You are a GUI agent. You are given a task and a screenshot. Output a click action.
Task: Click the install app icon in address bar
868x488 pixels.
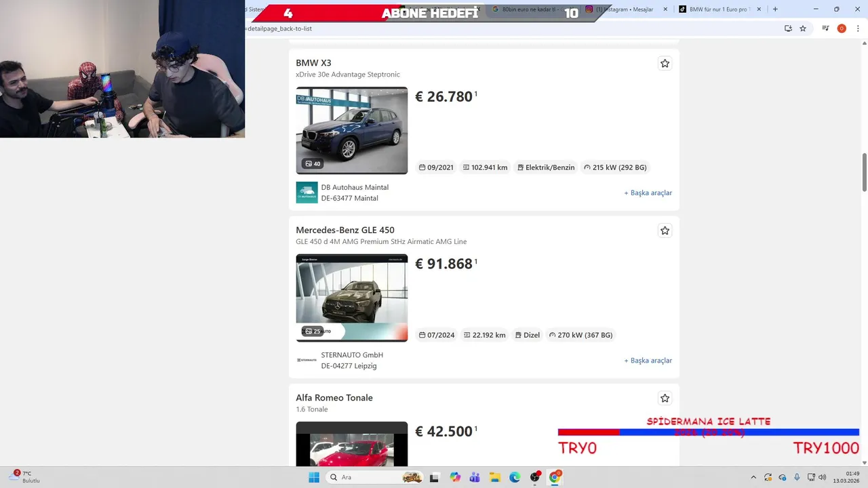(x=788, y=28)
